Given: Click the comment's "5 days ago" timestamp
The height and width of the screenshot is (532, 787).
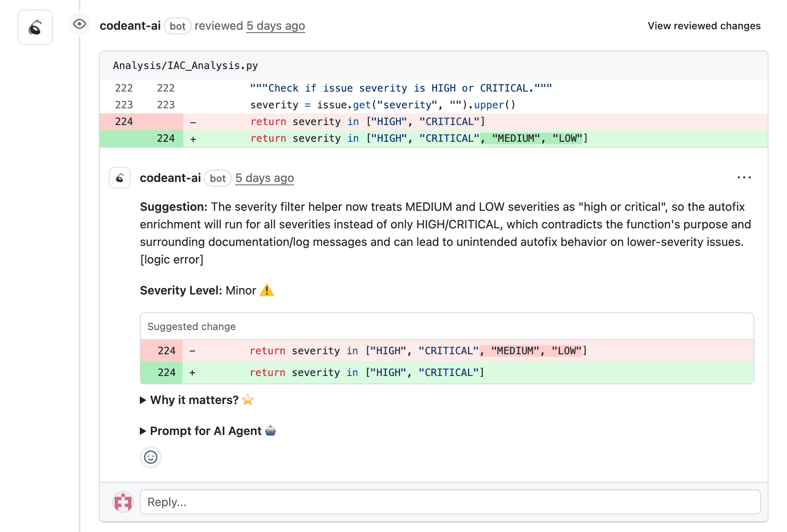Looking at the screenshot, I should [265, 178].
